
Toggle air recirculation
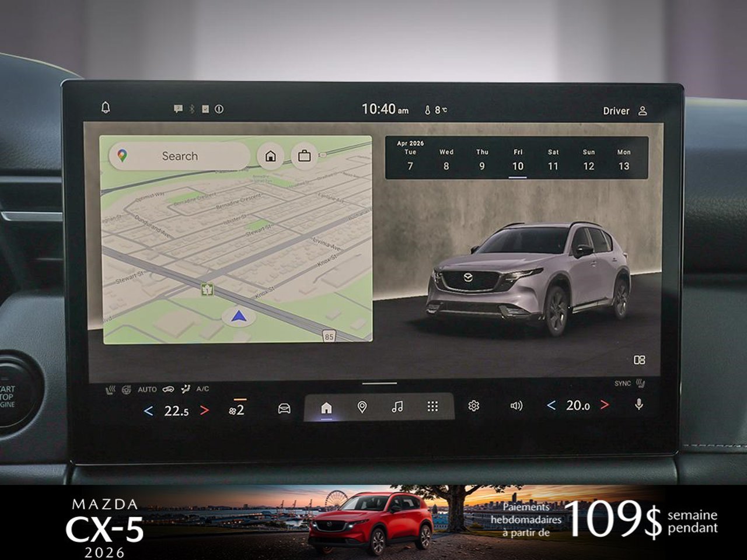coord(169,389)
